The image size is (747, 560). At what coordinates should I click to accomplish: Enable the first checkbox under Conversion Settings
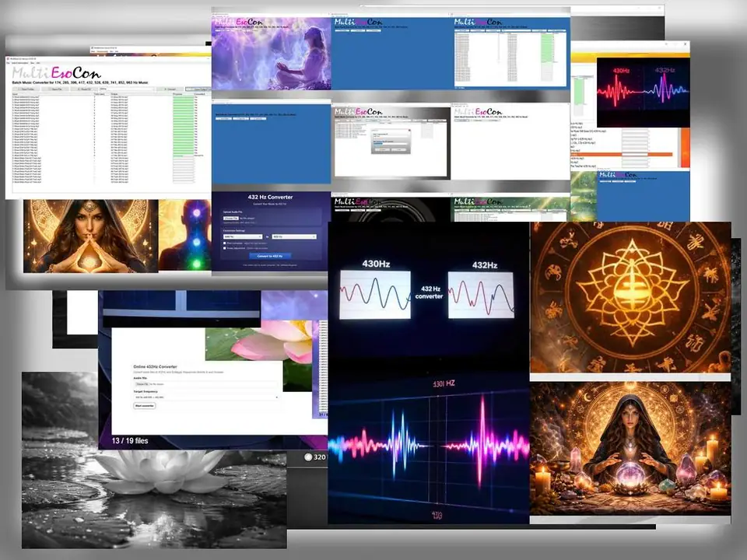225,243
